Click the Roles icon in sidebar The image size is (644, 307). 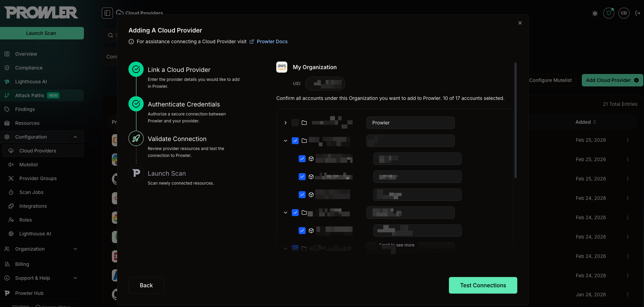(x=11, y=220)
